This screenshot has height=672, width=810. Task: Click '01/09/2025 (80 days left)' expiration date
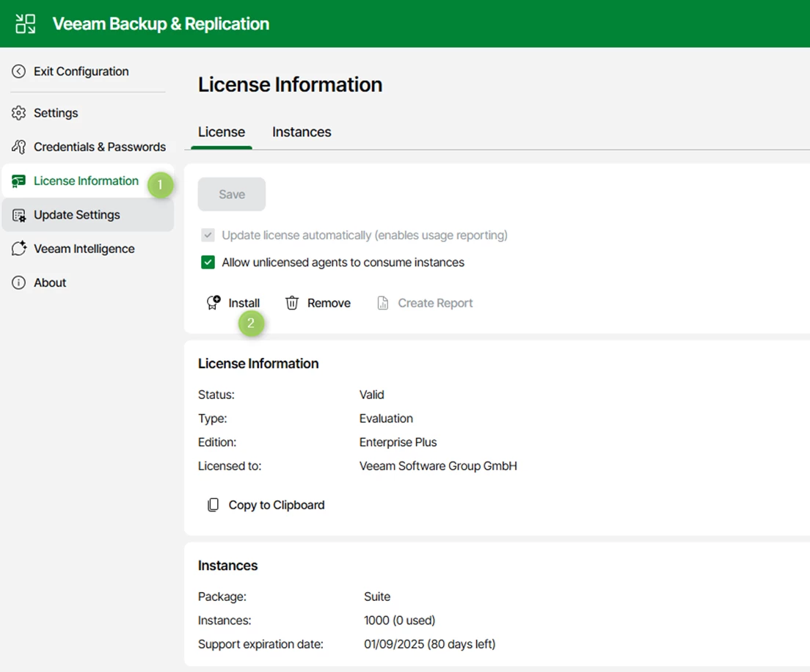429,644
